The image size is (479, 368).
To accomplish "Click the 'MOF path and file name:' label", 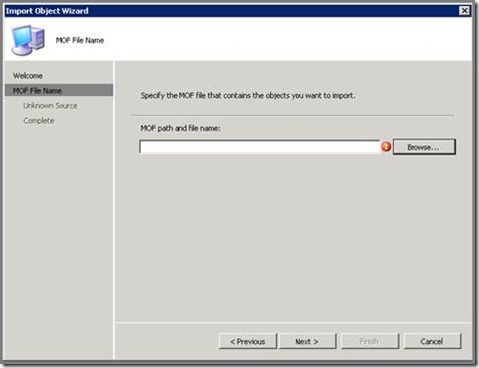I will point(180,128).
